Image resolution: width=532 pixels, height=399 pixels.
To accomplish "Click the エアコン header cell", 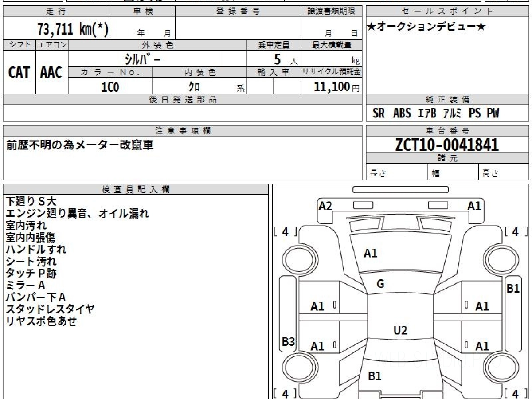I will 52,45.
